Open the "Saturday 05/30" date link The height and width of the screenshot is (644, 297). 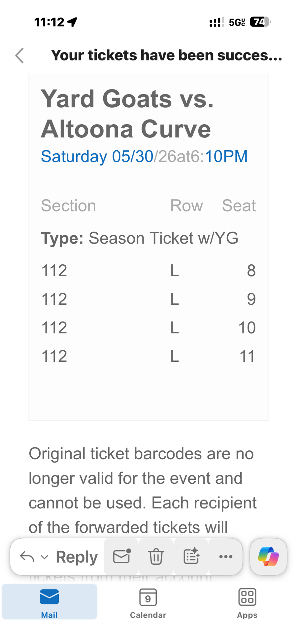click(97, 156)
